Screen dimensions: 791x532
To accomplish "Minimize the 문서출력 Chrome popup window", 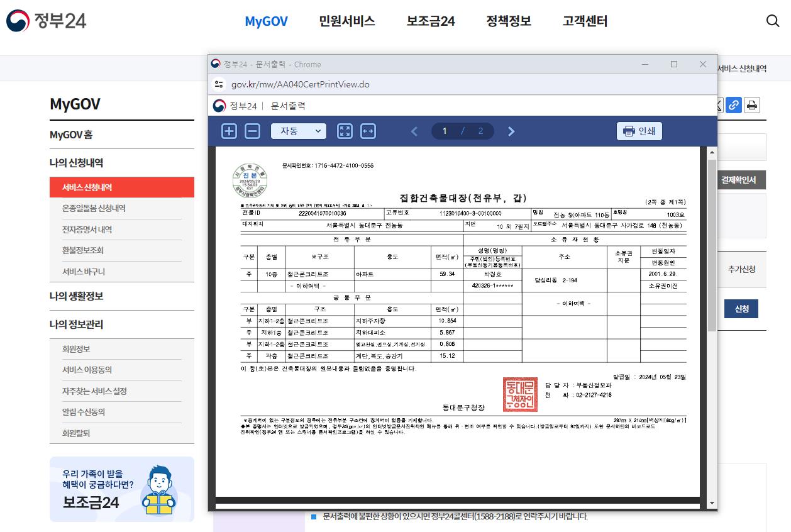I will click(x=645, y=64).
